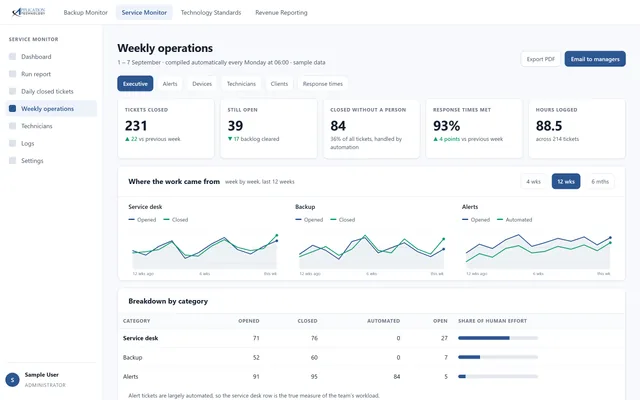Viewport: 640px width, 400px height.
Task: Click the Closed Without A Person card
Action: click(371, 129)
